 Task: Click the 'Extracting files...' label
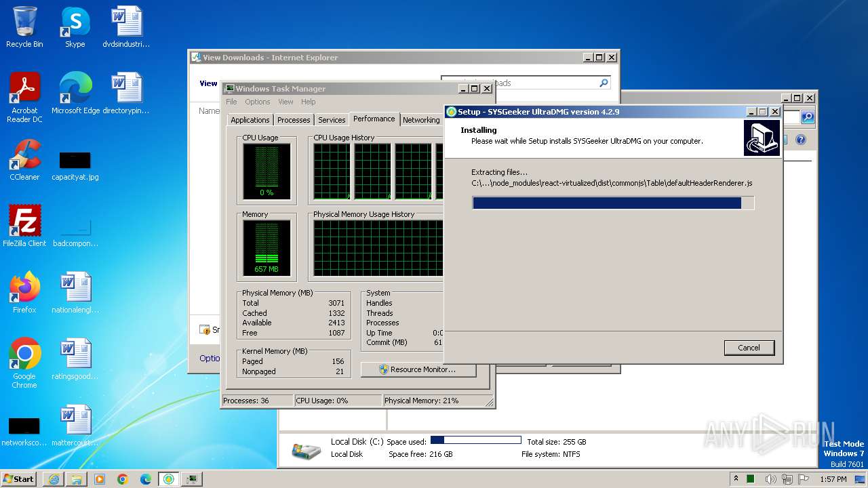[499, 172]
